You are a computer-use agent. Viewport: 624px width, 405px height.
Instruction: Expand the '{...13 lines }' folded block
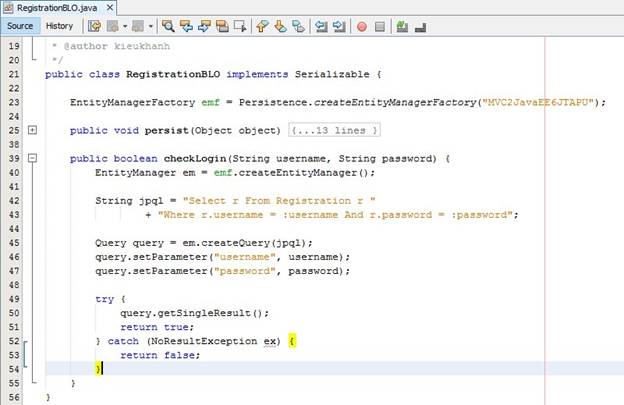pyautogui.click(x=334, y=130)
